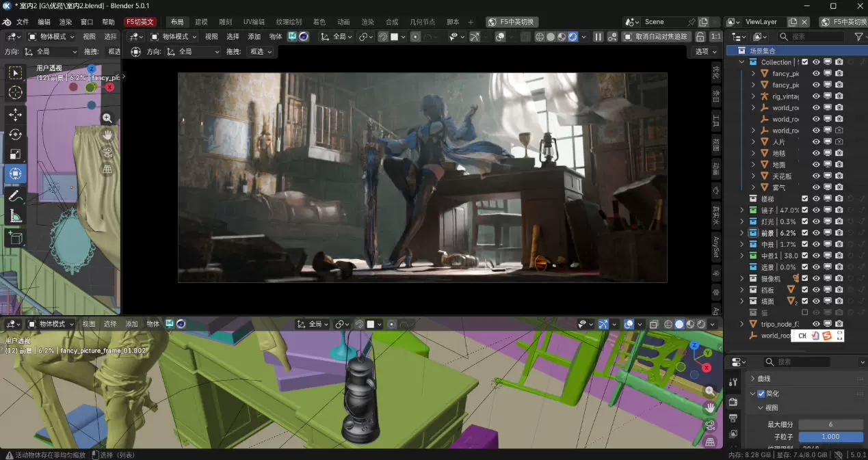Click the 1:1 button in viewport header
868x460 pixels.
pos(715,37)
